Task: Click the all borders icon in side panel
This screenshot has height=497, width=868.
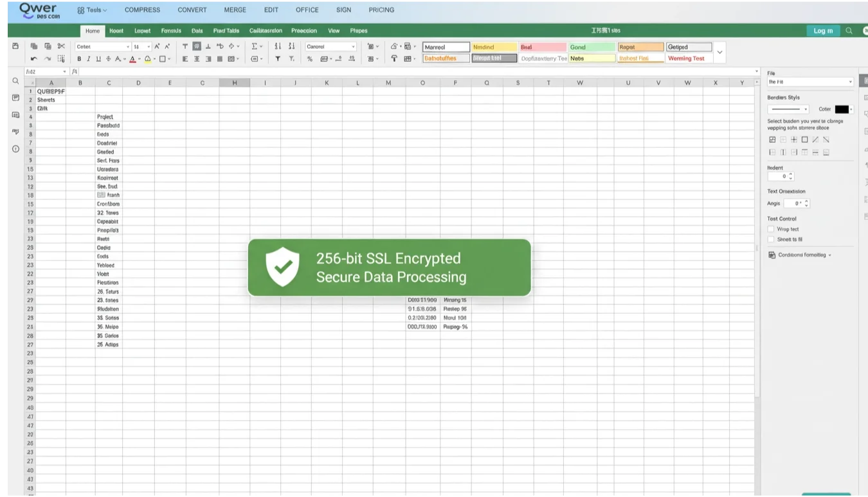Action: [x=772, y=140]
